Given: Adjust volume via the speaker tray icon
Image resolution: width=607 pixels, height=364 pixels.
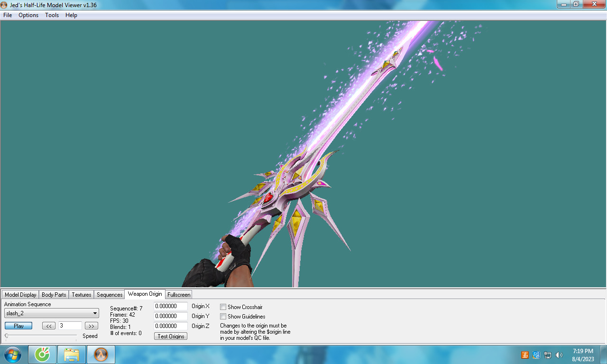Looking at the screenshot, I should (559, 355).
